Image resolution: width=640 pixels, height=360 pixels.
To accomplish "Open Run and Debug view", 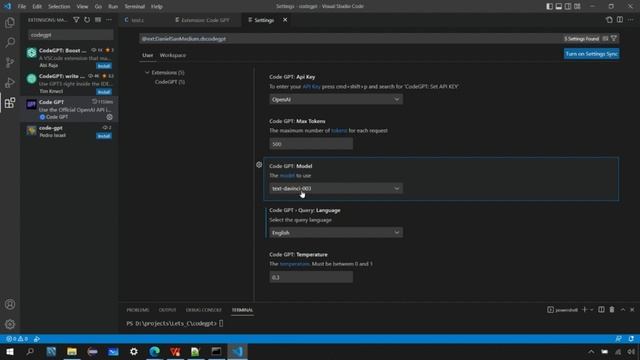I will coord(10,82).
